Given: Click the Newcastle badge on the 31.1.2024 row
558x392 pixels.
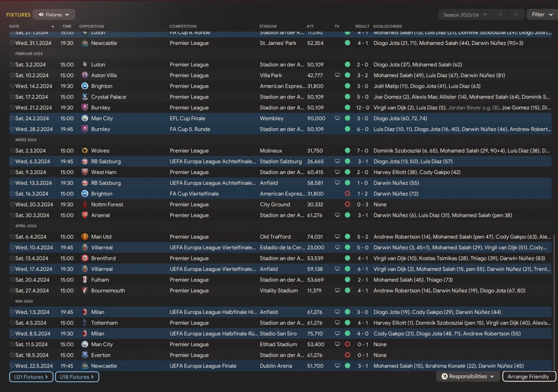Looking at the screenshot, I should [x=85, y=43].
